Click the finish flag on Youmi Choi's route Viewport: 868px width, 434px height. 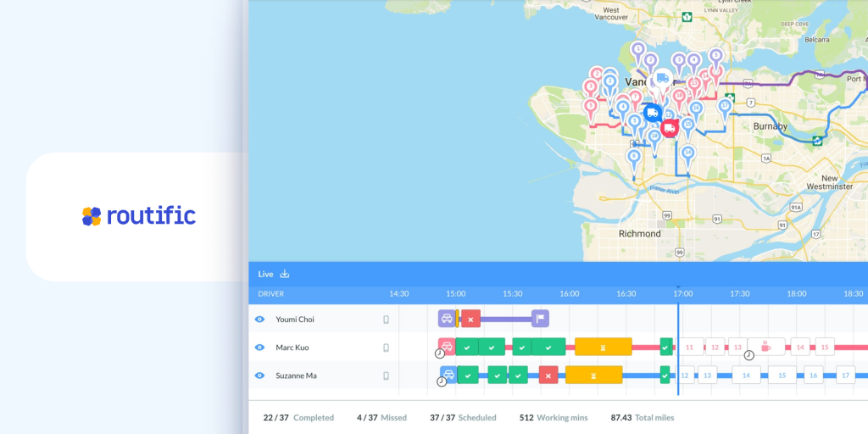(x=540, y=319)
